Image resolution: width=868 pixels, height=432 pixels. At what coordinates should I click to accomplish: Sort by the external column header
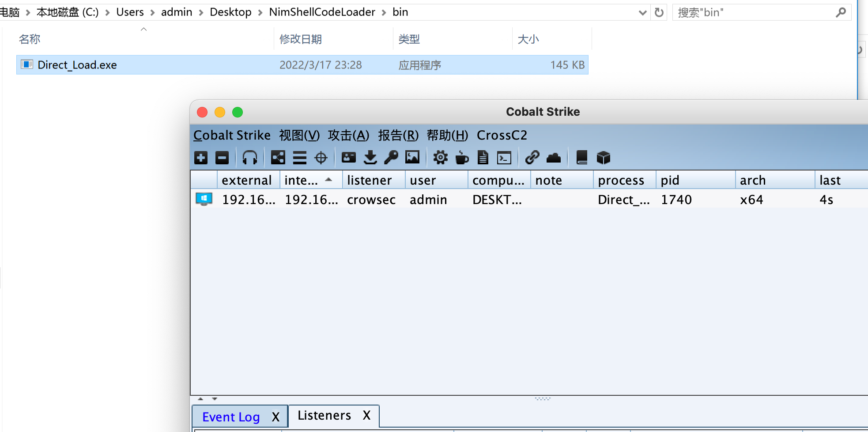[x=248, y=180]
